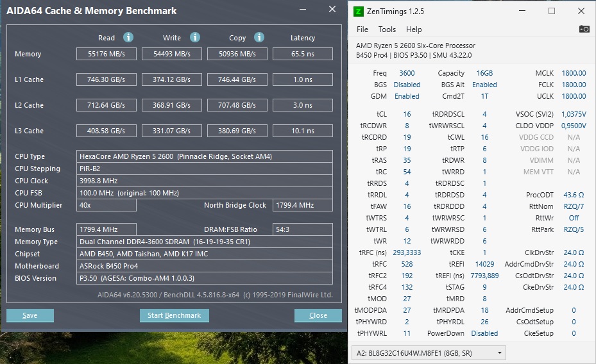Click the tPHYRDL value 26
This screenshot has width=596, height=364.
[x=484, y=322]
